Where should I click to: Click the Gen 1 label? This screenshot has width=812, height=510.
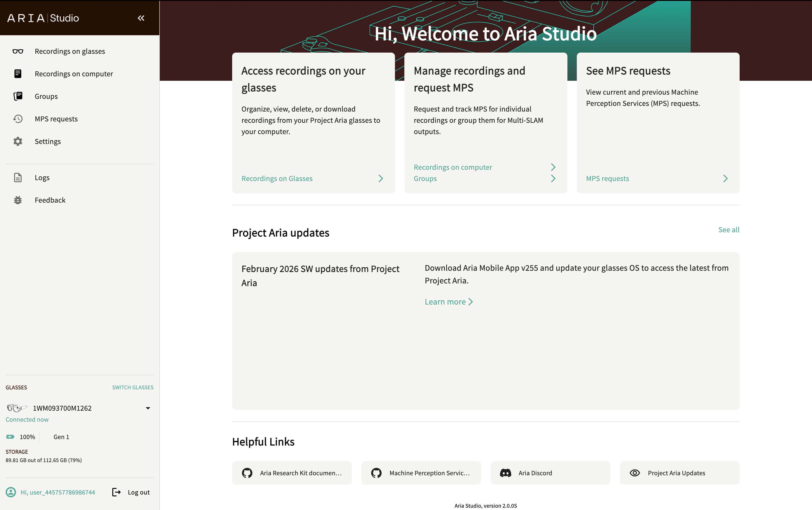click(x=61, y=437)
